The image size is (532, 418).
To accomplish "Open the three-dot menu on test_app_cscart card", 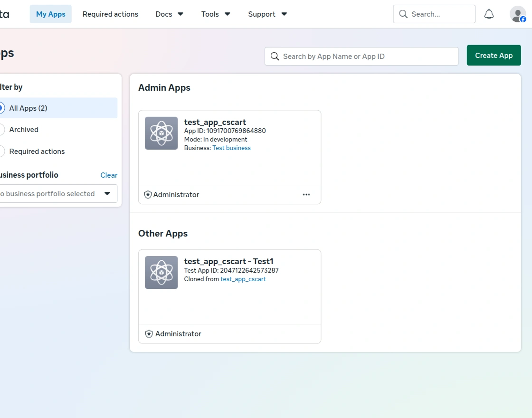I will pyautogui.click(x=306, y=194).
